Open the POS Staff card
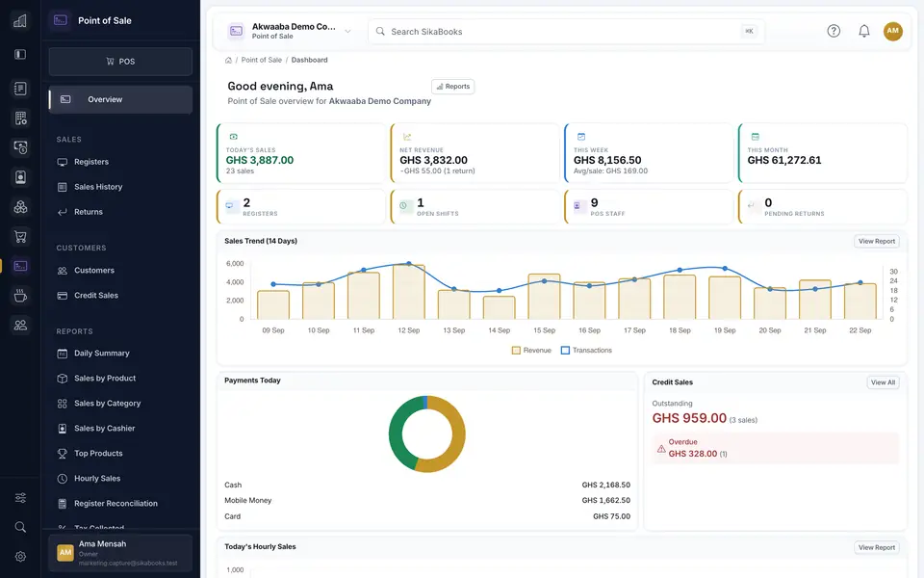 pos(648,206)
